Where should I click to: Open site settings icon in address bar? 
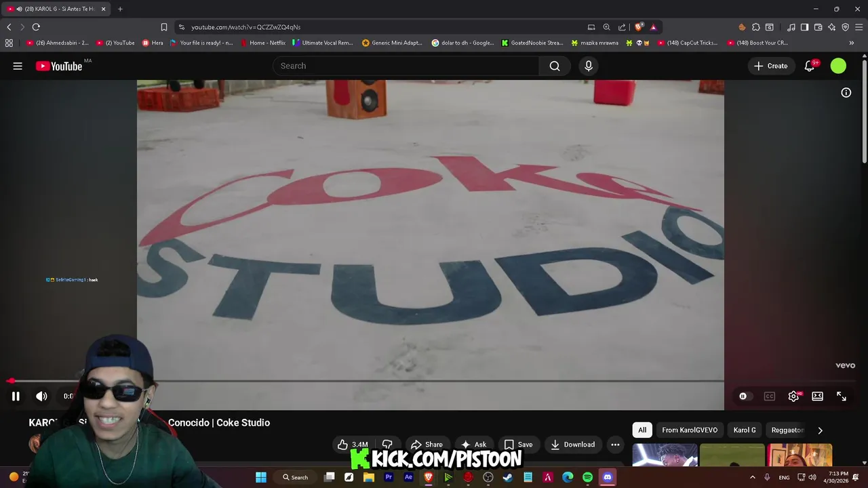[181, 27]
